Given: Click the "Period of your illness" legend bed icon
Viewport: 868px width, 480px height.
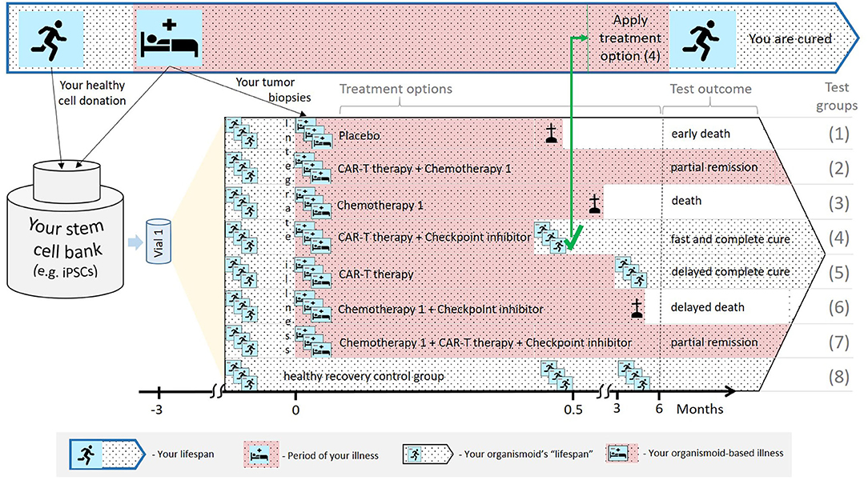Looking at the screenshot, I should click(x=260, y=455).
